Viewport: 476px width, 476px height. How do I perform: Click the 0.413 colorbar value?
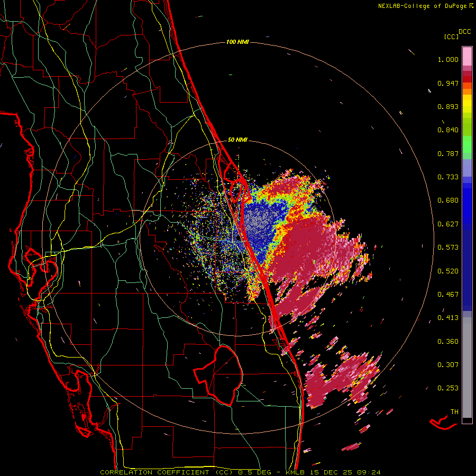[448, 318]
